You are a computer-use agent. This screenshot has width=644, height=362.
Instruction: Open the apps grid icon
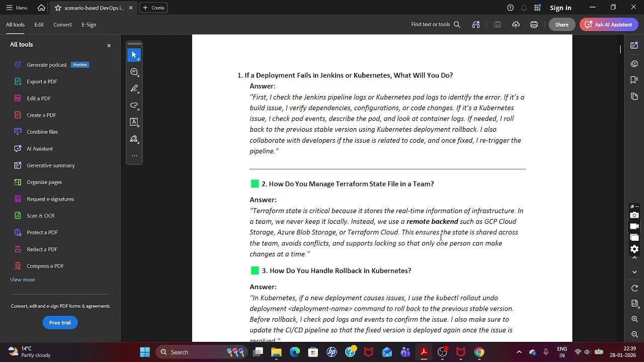537,8
